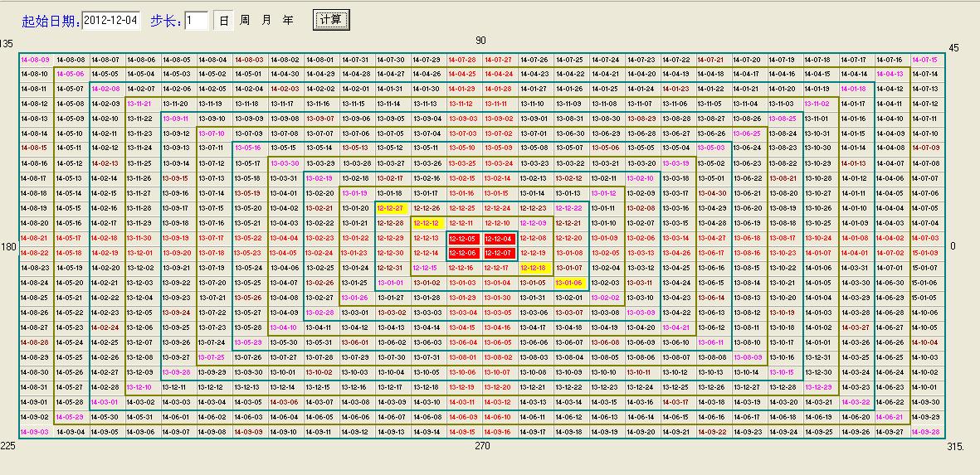This screenshot has width=980, height=475.
Task: Click the magenta cell 12-12-22
Action: pos(569,209)
